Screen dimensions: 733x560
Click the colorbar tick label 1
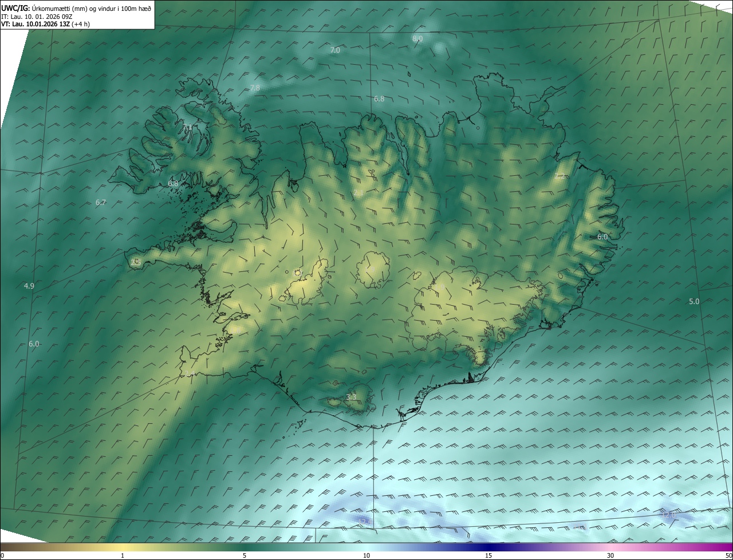coord(123,555)
